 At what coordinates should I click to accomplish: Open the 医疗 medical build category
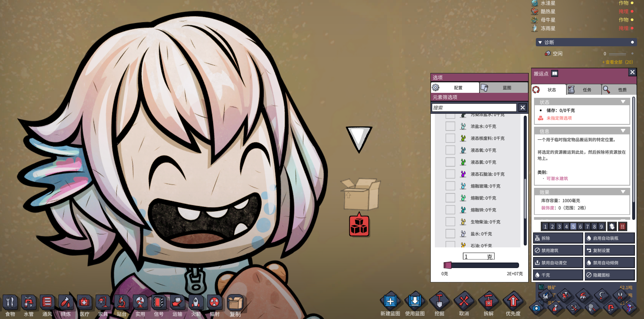[x=84, y=306]
